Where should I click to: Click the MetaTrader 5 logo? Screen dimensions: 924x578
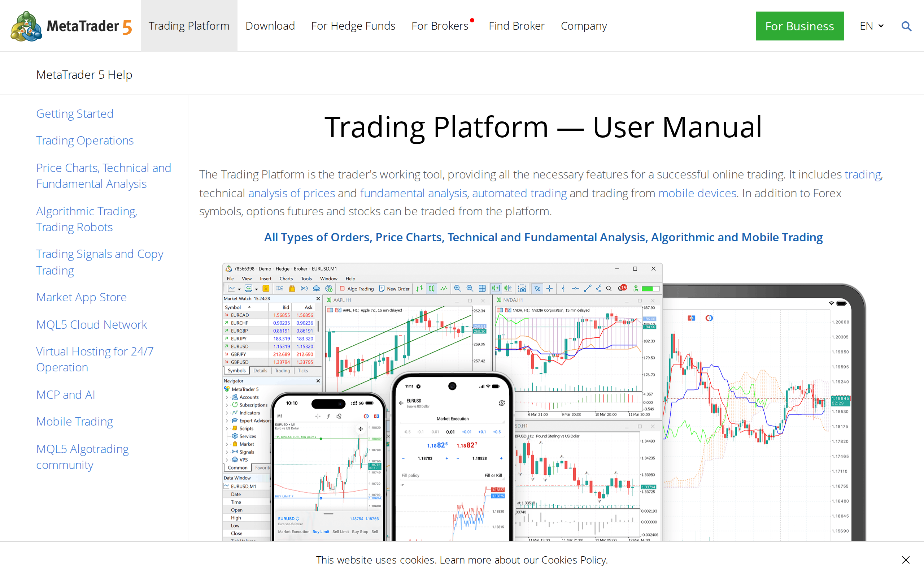click(x=71, y=26)
